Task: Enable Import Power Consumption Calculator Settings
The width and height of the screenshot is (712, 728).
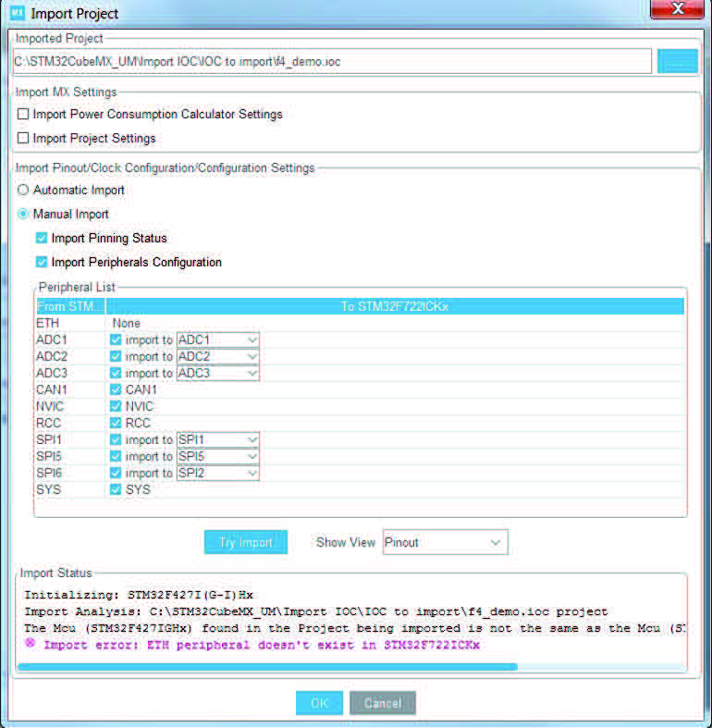Action: pos(23,114)
